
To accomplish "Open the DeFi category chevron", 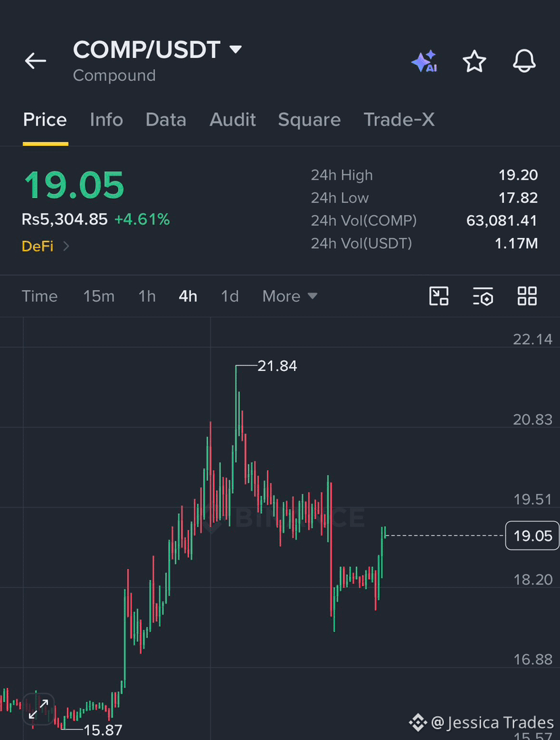I will pos(66,246).
